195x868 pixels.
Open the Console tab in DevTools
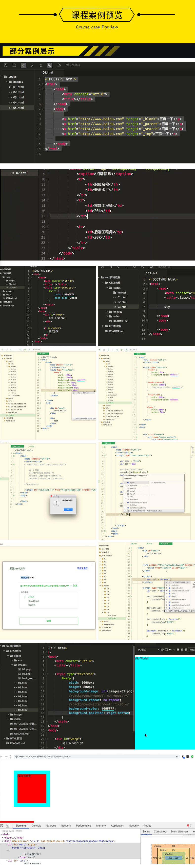point(36,826)
